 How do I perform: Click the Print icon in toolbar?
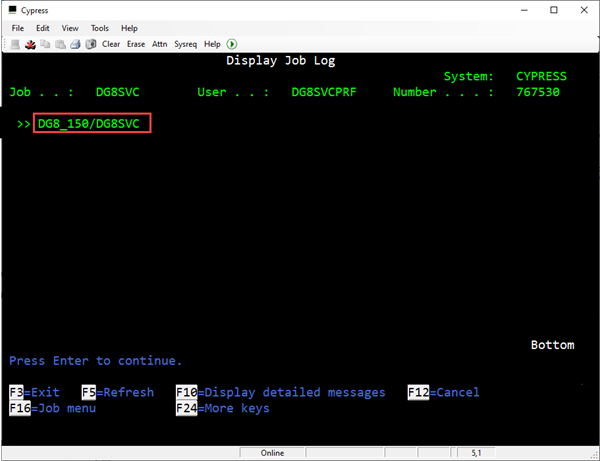[x=75, y=44]
